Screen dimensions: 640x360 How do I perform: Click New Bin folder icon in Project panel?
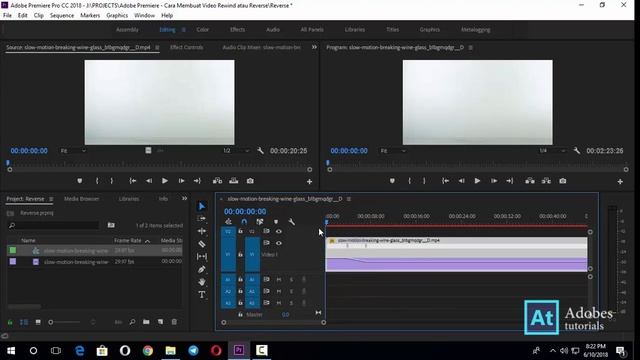tap(146, 322)
